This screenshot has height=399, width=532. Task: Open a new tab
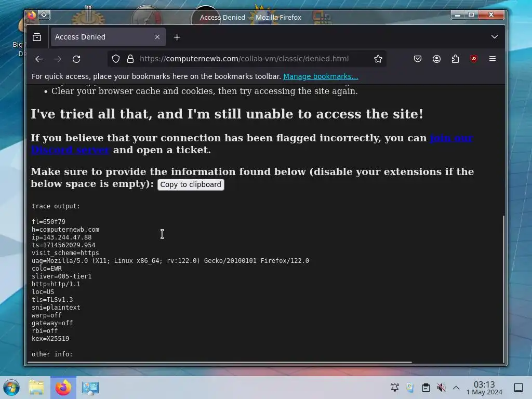pyautogui.click(x=177, y=37)
